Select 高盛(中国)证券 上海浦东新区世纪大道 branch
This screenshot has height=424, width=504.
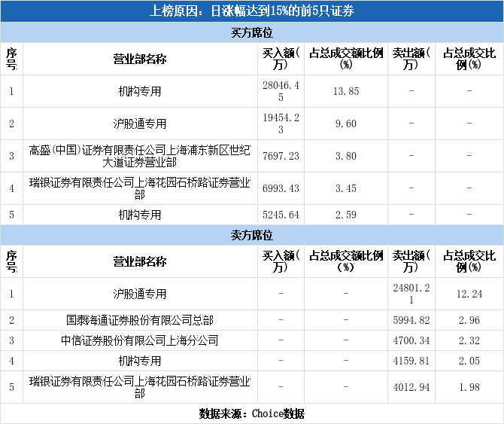(x=140, y=156)
